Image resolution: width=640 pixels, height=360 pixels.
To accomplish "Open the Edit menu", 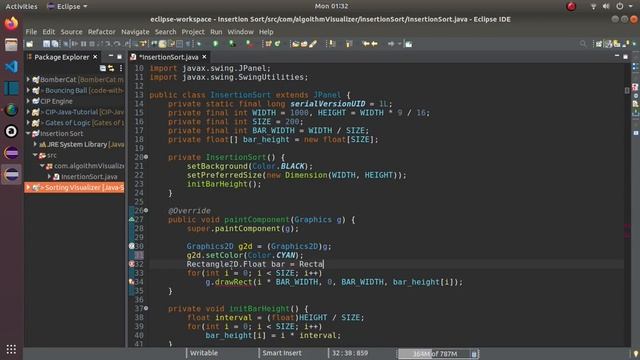I will 48,32.
